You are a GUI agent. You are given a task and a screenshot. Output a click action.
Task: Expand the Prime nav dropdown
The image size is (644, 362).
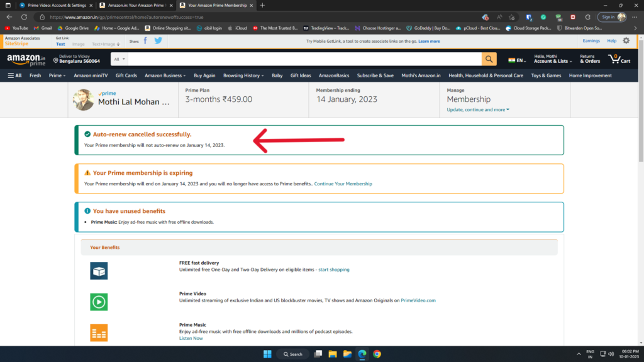coord(57,75)
